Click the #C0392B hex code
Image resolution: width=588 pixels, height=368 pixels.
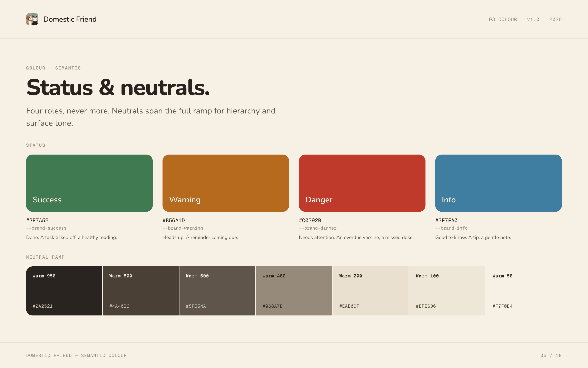310,221
